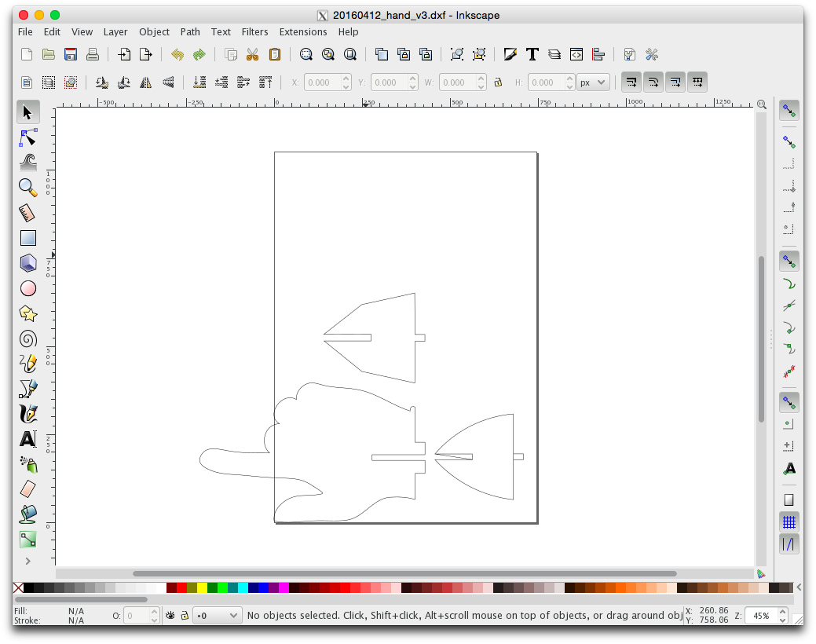Toggle the width-height lock icon
Image resolution: width=816 pixels, height=644 pixels.
[498, 82]
